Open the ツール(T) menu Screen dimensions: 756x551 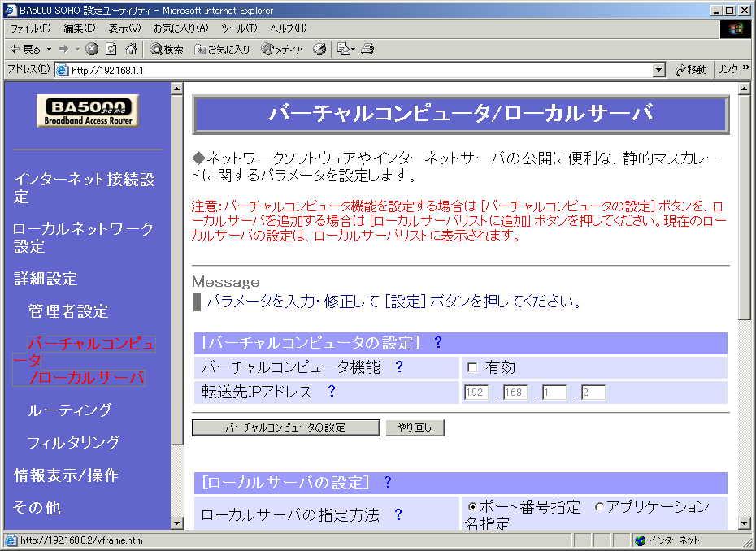pyautogui.click(x=238, y=28)
